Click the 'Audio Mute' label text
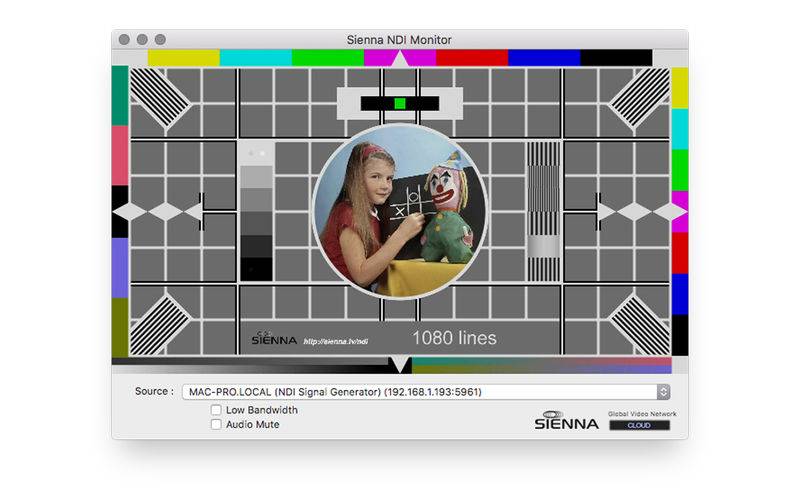The image size is (800, 500). click(x=253, y=424)
